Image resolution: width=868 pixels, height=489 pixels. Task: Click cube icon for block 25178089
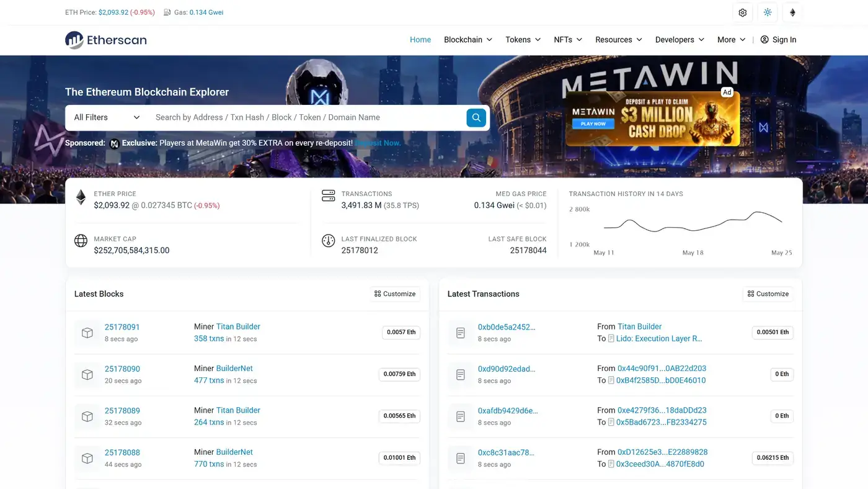pos(87,416)
